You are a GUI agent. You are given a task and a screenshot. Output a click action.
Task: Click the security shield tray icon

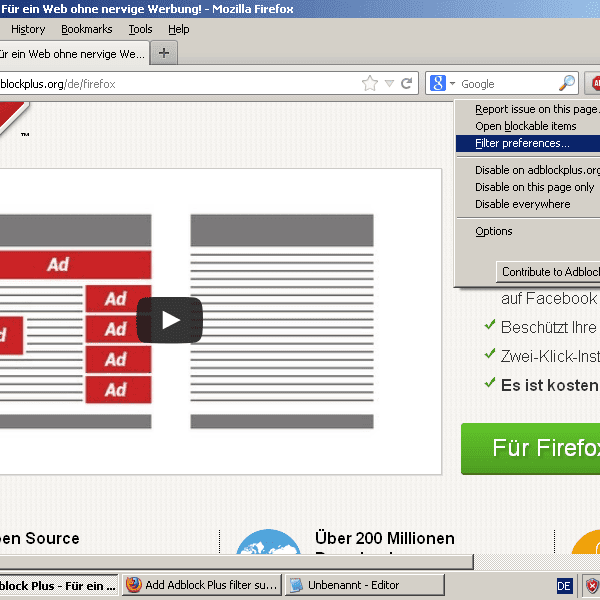point(592,586)
